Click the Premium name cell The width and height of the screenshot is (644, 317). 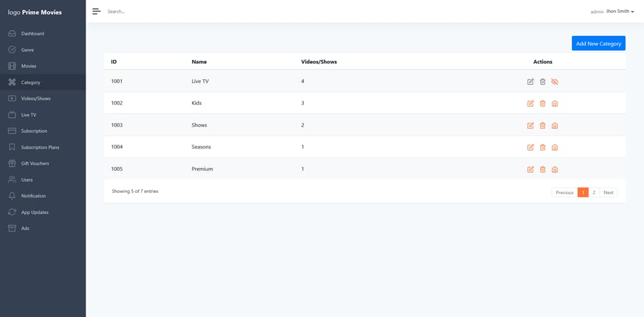(x=202, y=169)
